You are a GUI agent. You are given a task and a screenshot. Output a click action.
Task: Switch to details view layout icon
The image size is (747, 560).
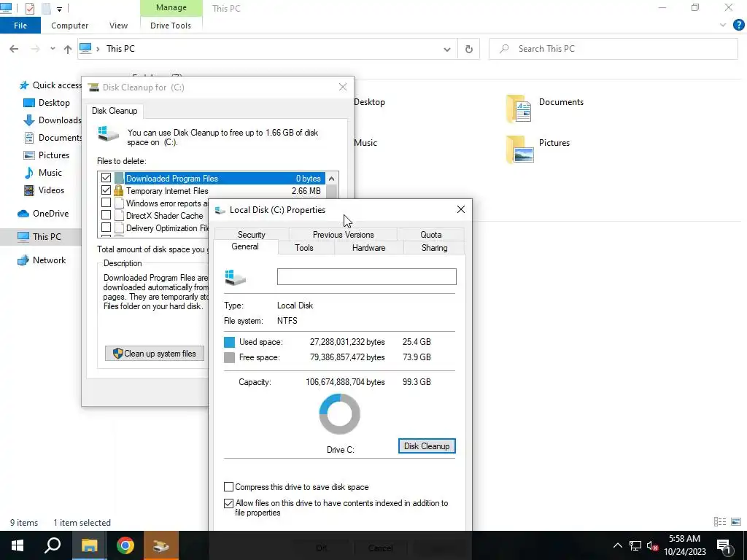[720, 522]
